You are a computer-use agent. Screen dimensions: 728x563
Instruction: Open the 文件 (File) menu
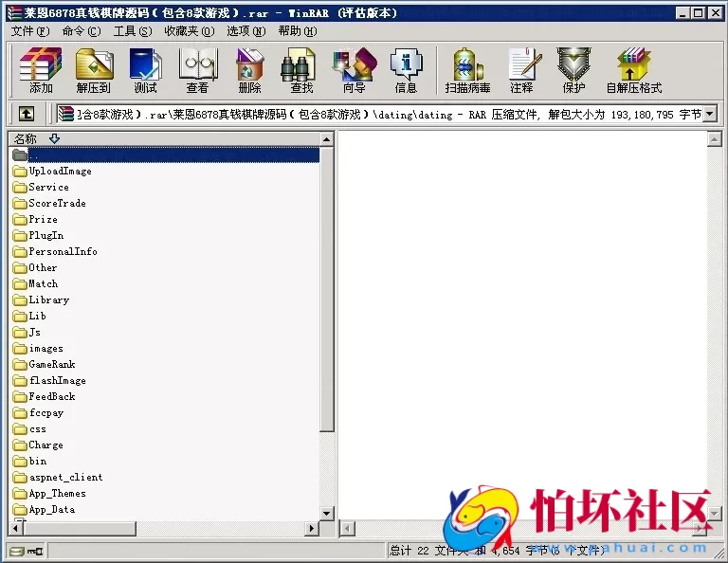point(29,30)
